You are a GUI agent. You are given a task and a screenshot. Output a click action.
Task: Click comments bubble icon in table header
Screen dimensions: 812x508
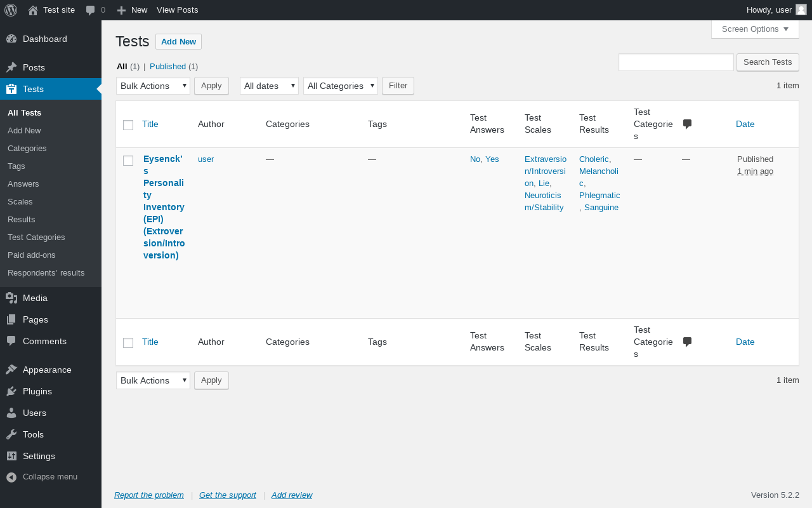(687, 124)
